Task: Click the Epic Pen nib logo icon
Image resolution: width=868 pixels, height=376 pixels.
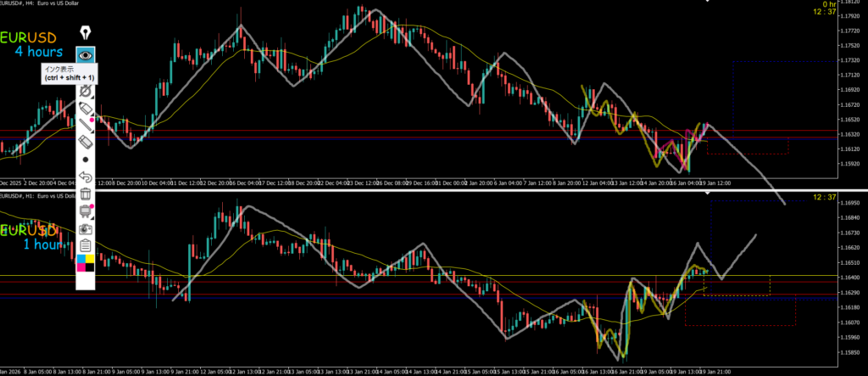Action: (x=86, y=32)
